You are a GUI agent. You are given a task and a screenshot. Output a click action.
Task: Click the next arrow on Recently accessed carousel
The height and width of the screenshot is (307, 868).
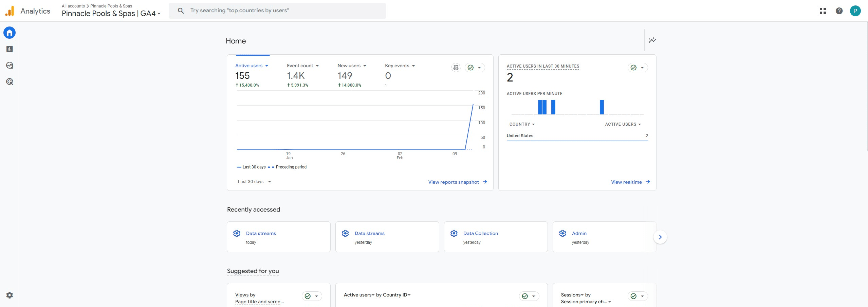click(660, 237)
